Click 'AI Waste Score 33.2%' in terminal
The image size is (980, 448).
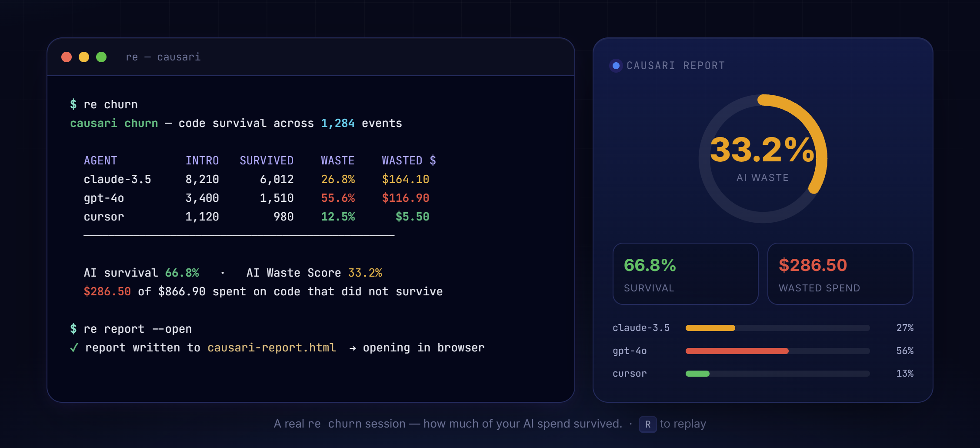tap(314, 273)
